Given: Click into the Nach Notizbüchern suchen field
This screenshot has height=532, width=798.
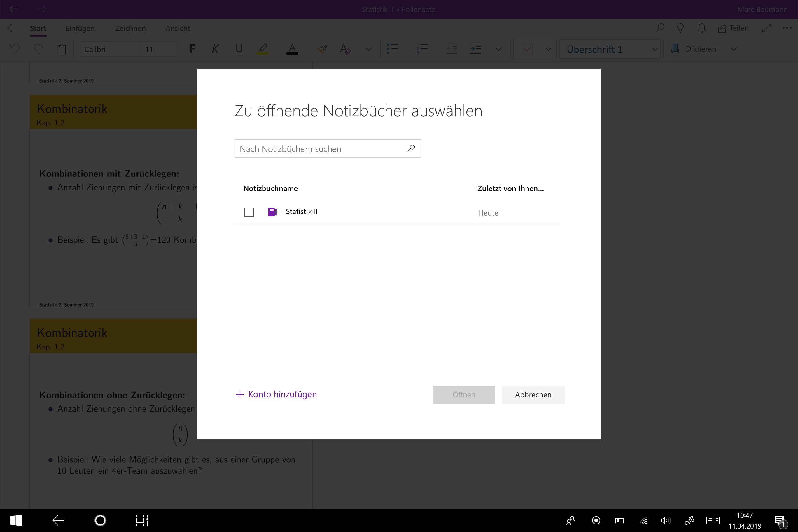Looking at the screenshot, I should point(319,149).
